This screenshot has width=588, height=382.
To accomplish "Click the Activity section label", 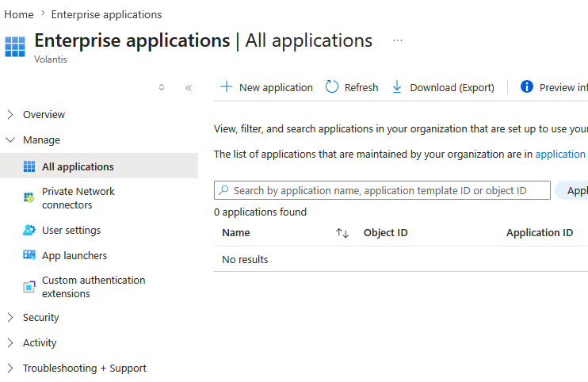I will (40, 342).
